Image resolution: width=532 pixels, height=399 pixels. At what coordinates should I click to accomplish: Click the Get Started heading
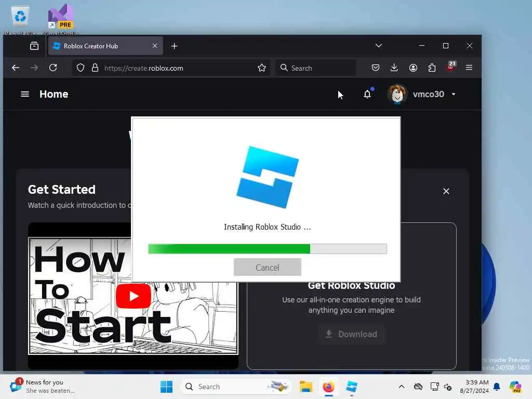pos(62,189)
